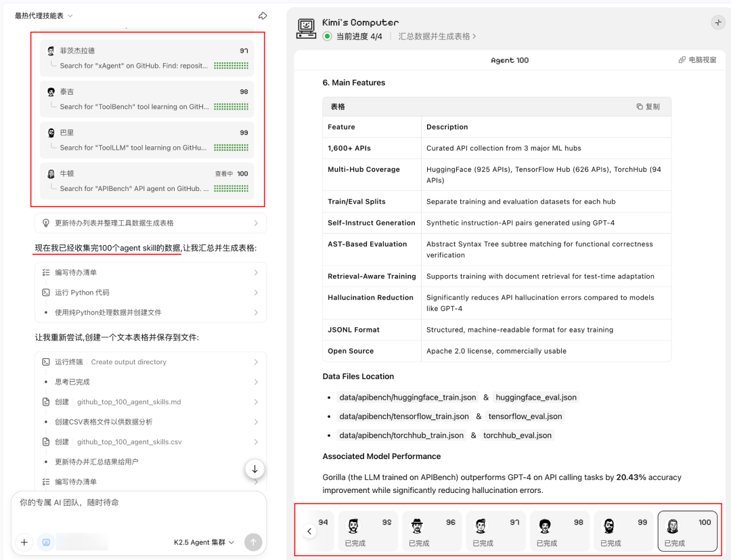Select agent 菲茨杰拉德 card number 97
731x560 pixels.
tap(147, 58)
